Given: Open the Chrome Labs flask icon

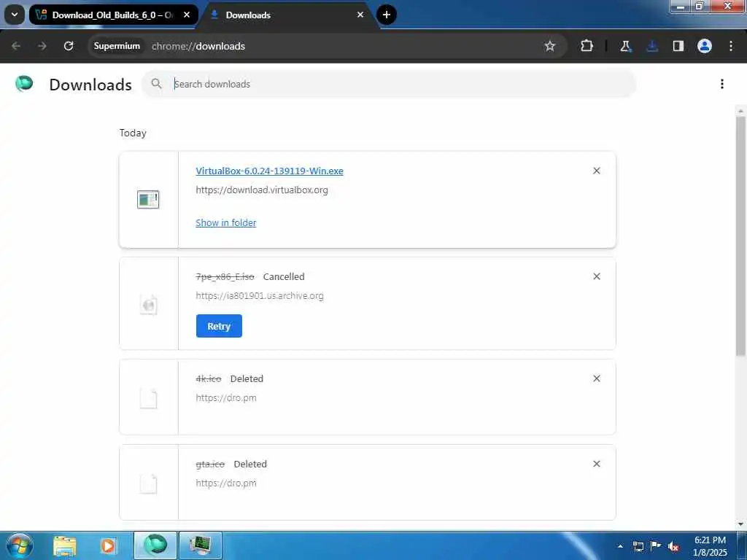Looking at the screenshot, I should pyautogui.click(x=625, y=46).
